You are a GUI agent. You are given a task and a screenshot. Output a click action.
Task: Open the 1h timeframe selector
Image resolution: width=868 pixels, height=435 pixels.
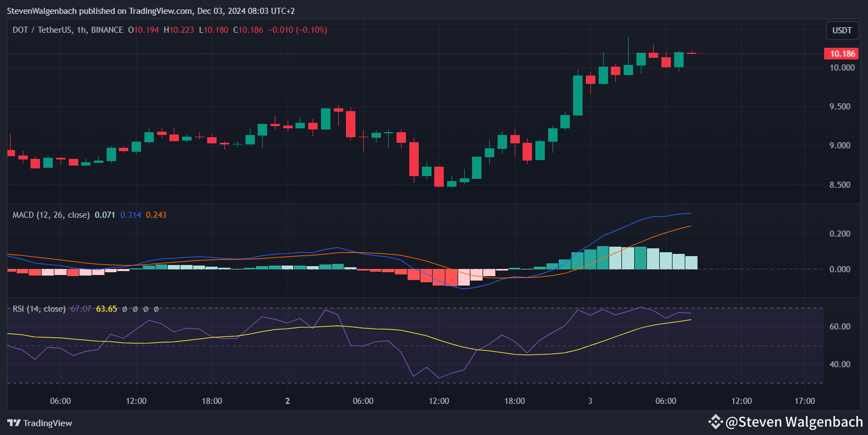coord(81,30)
